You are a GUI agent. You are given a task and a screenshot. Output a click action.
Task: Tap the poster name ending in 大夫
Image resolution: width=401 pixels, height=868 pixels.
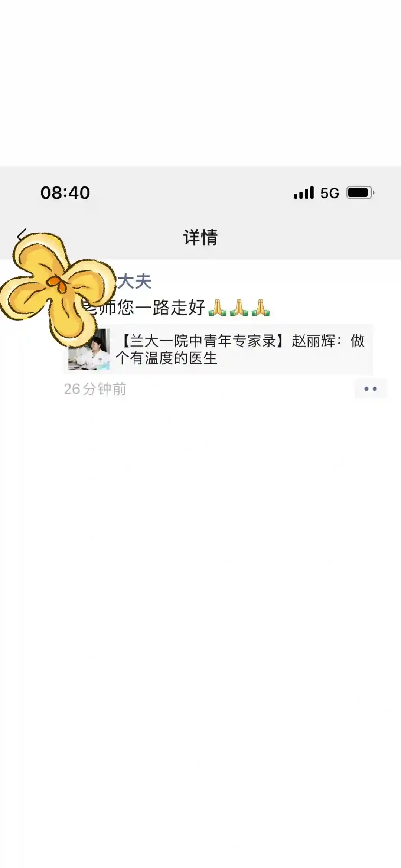click(134, 281)
